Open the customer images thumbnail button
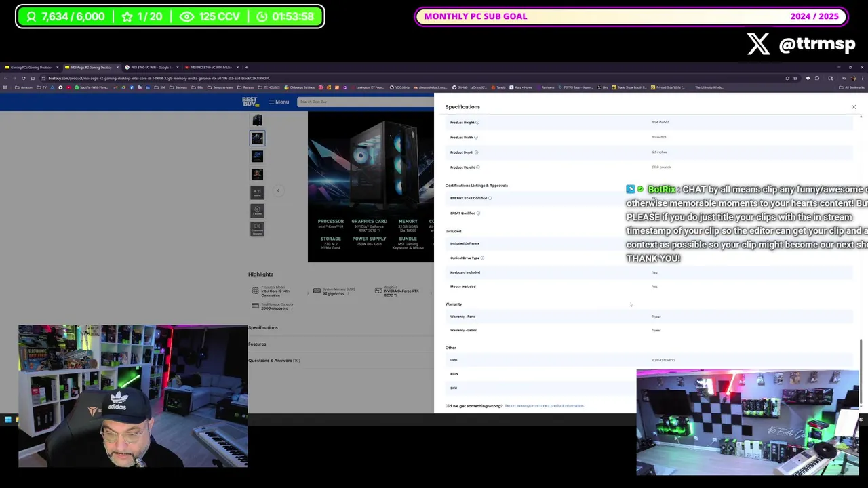This screenshot has width=868, height=488. tap(257, 229)
